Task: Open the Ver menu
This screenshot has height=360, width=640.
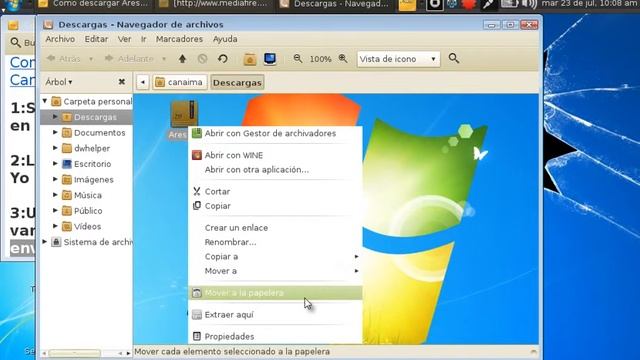Action: click(124, 39)
